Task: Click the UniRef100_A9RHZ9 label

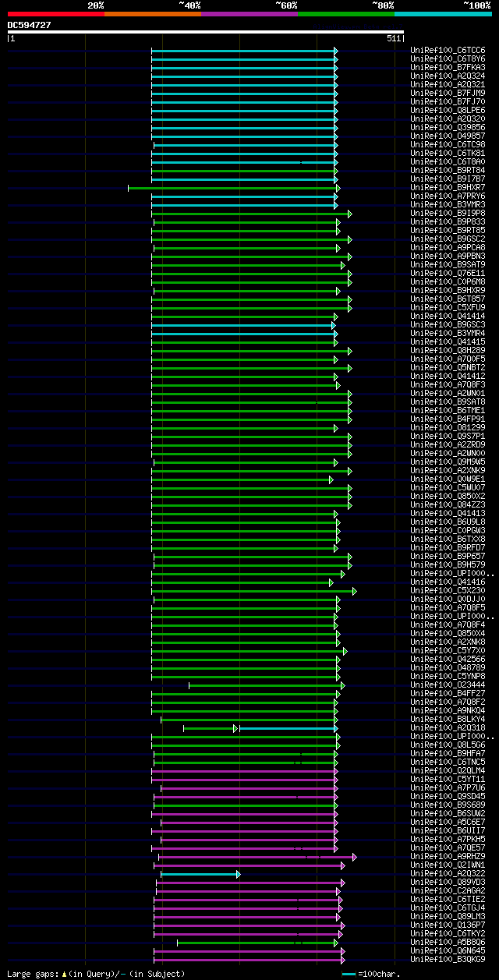Action: pos(448,856)
